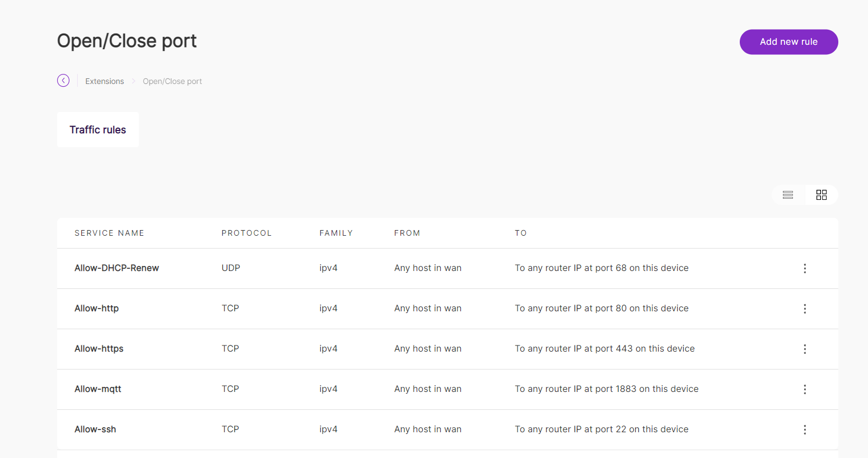This screenshot has height=458, width=868.
Task: Select the Allow-ssh rule name
Action: coord(95,429)
